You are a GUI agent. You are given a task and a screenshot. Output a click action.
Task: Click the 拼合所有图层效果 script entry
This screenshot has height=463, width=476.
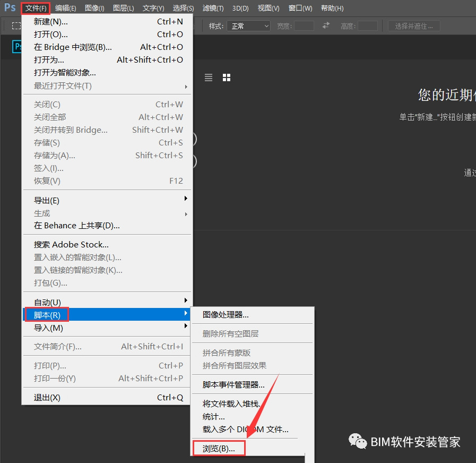252,365
